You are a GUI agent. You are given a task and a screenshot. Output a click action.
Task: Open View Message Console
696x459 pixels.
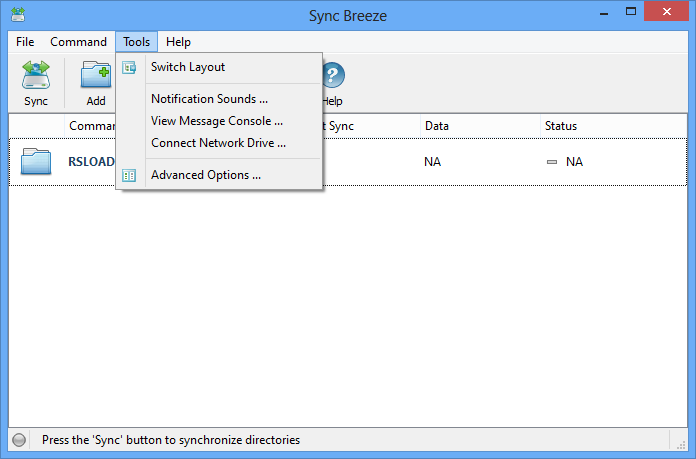[216, 121]
